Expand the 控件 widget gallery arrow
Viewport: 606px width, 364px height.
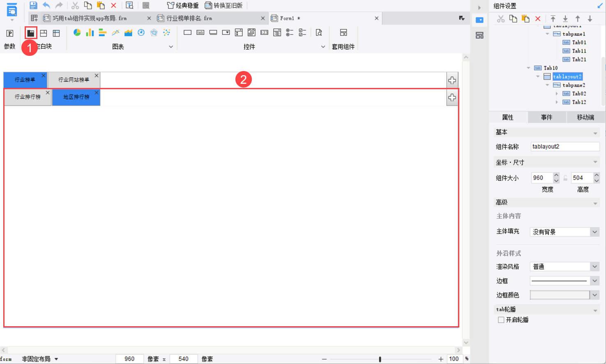(x=323, y=47)
